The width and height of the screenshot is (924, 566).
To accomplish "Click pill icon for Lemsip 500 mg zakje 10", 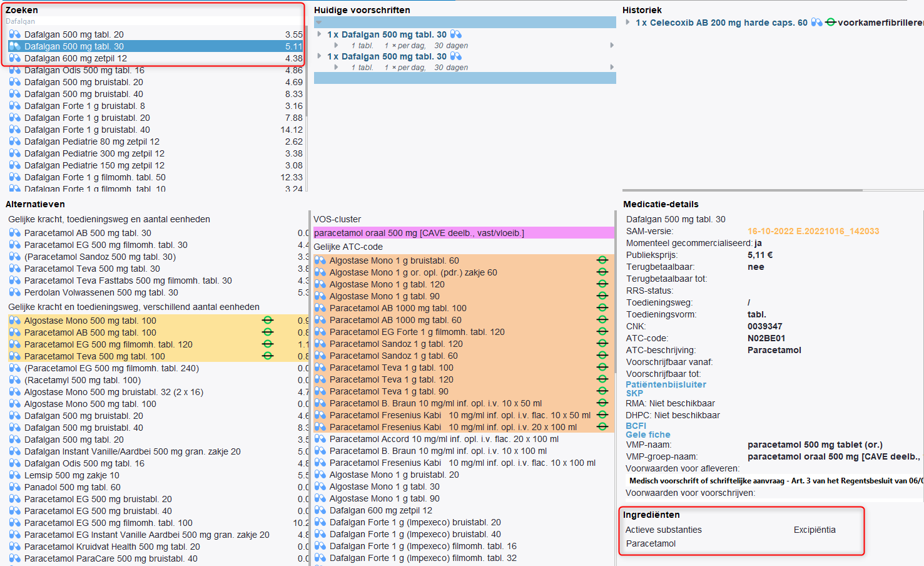I will [x=15, y=475].
